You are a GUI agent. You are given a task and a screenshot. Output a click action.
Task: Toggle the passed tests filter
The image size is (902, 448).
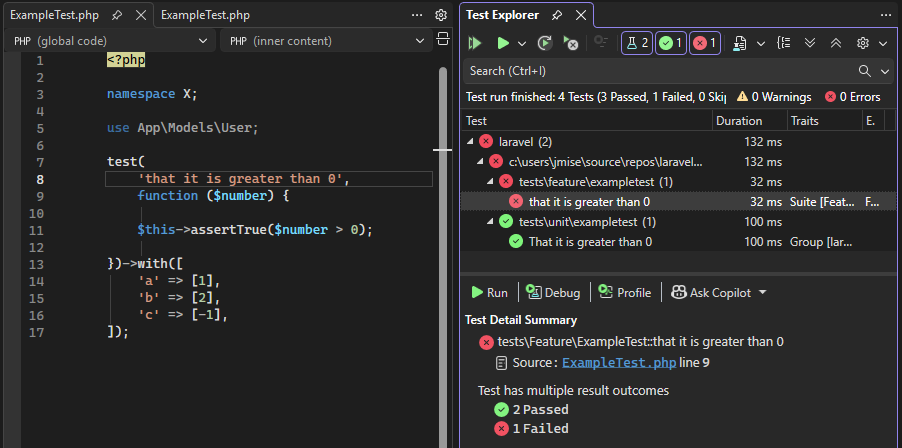(670, 43)
